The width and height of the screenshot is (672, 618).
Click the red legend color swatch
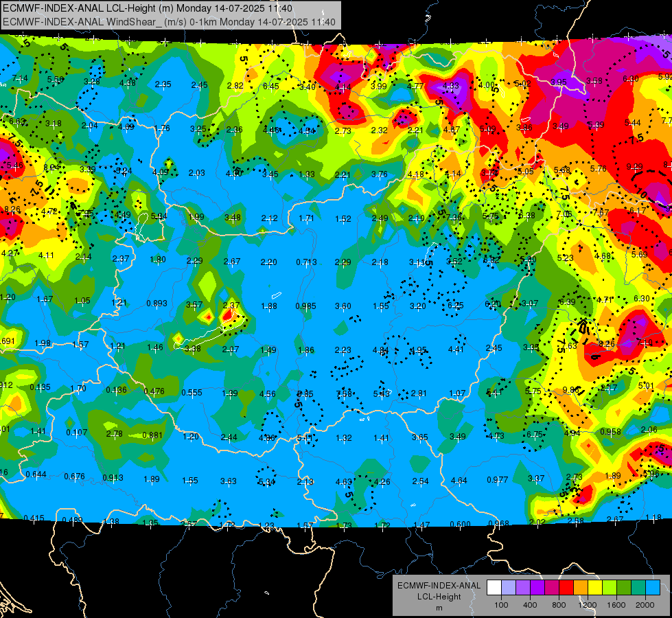click(566, 588)
